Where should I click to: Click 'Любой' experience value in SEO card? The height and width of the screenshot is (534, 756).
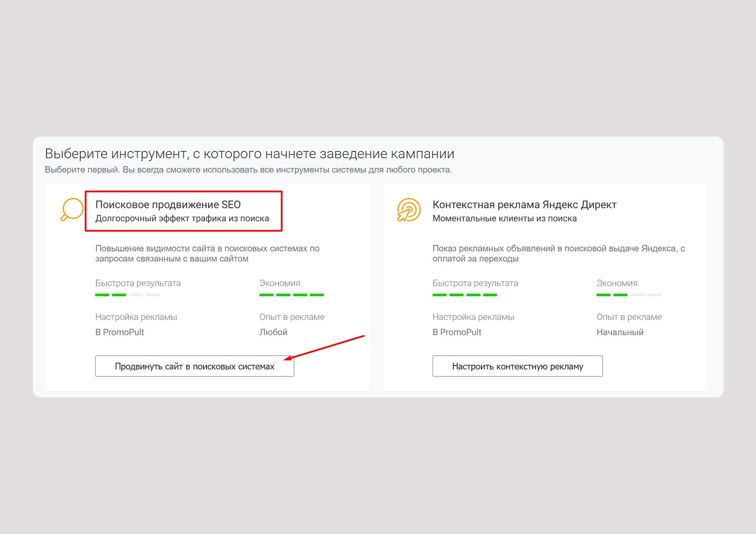pyautogui.click(x=273, y=332)
